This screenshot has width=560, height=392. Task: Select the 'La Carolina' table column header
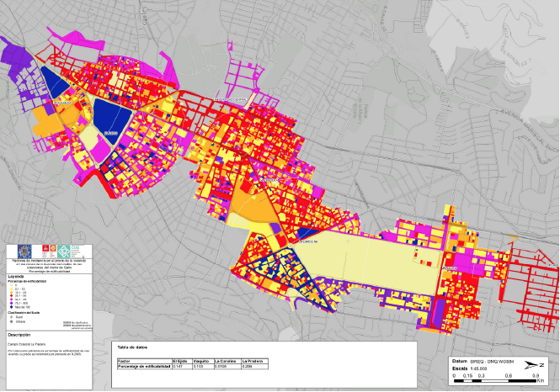tap(226, 360)
